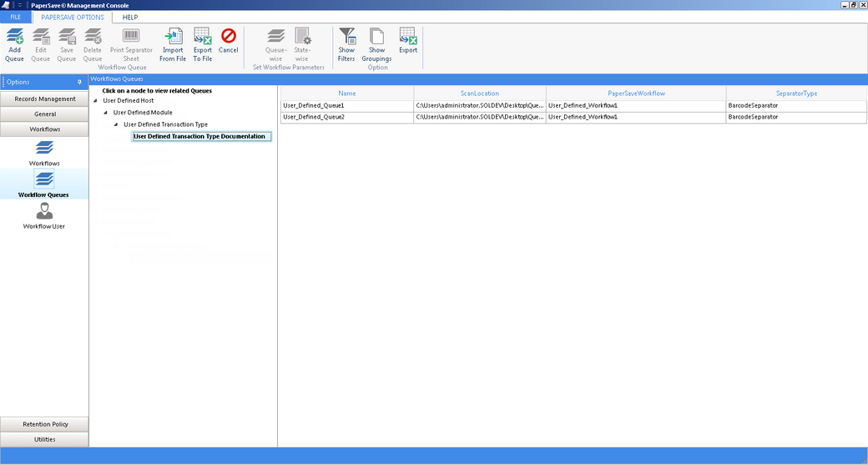Select User Defined Transaction Type Documentation node
The width and height of the screenshot is (868, 465).
201,136
